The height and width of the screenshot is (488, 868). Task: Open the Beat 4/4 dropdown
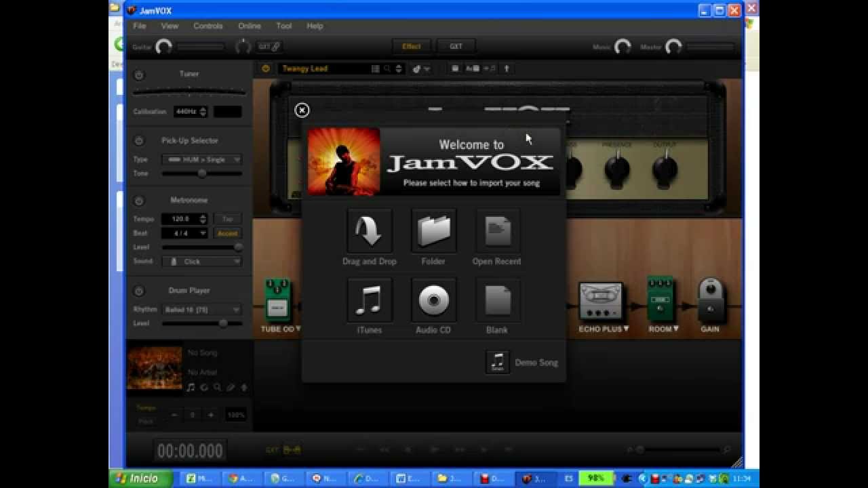[184, 233]
